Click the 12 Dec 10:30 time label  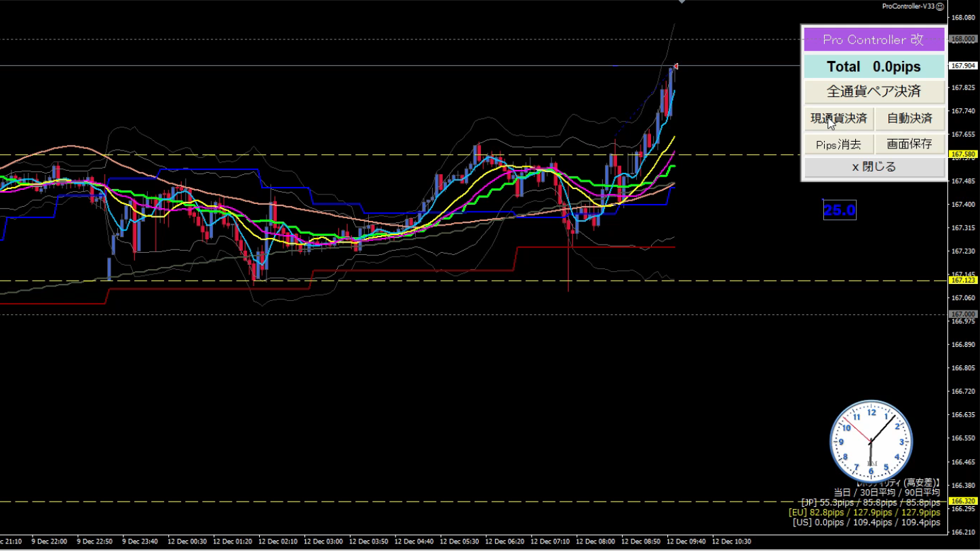pyautogui.click(x=732, y=542)
